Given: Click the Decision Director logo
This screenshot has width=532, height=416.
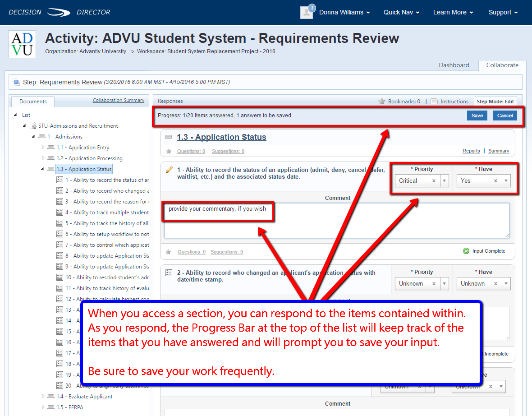Looking at the screenshot, I should click(59, 12).
